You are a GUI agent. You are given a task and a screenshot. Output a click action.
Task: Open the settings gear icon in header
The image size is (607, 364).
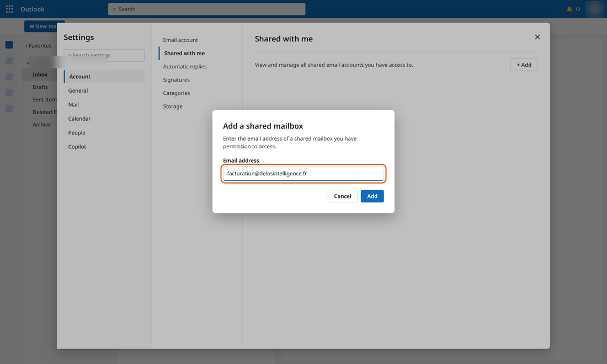click(x=578, y=9)
